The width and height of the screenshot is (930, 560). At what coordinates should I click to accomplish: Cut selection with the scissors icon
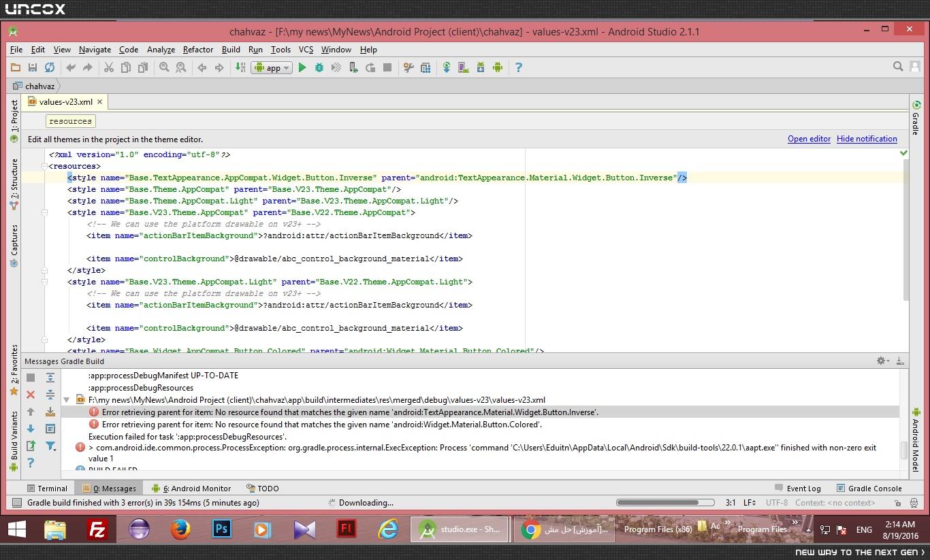pyautogui.click(x=108, y=67)
